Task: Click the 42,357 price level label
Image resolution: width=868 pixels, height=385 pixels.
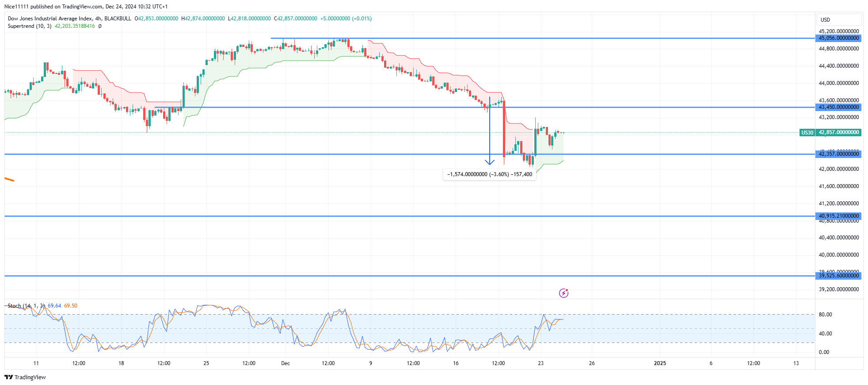Action: pos(838,154)
